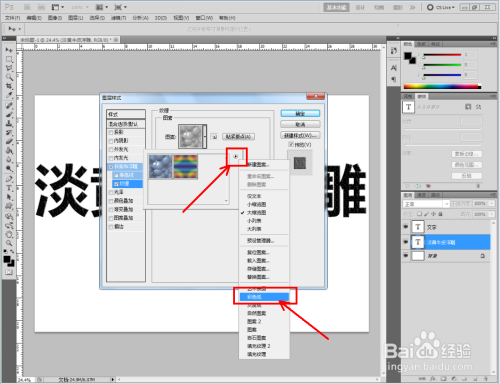Enable the 光泽 satin checkbox

tap(111, 193)
